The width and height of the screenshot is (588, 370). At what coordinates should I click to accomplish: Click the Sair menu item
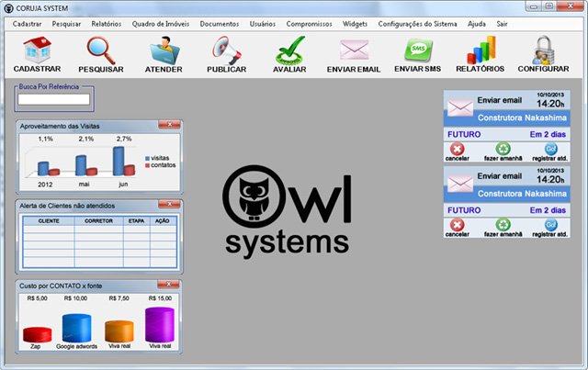(x=502, y=24)
